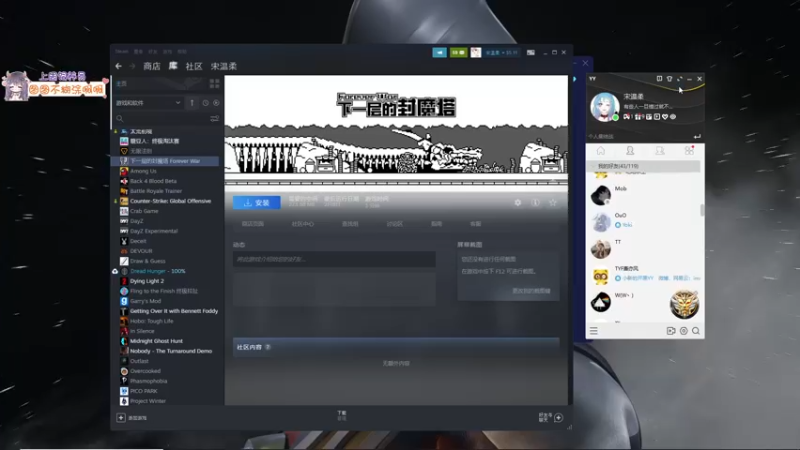
Task: Click YY video icon in bottom bar
Action: 671,331
